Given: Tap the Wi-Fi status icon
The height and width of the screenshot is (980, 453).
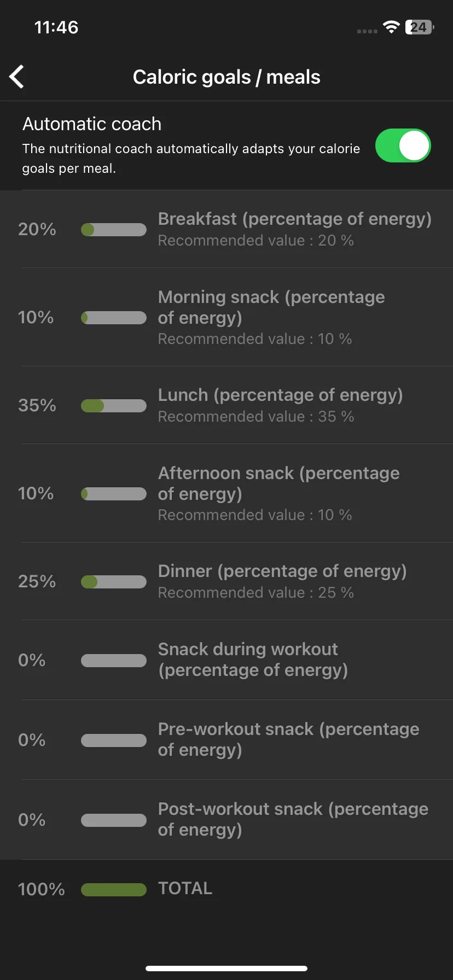Looking at the screenshot, I should (x=391, y=27).
